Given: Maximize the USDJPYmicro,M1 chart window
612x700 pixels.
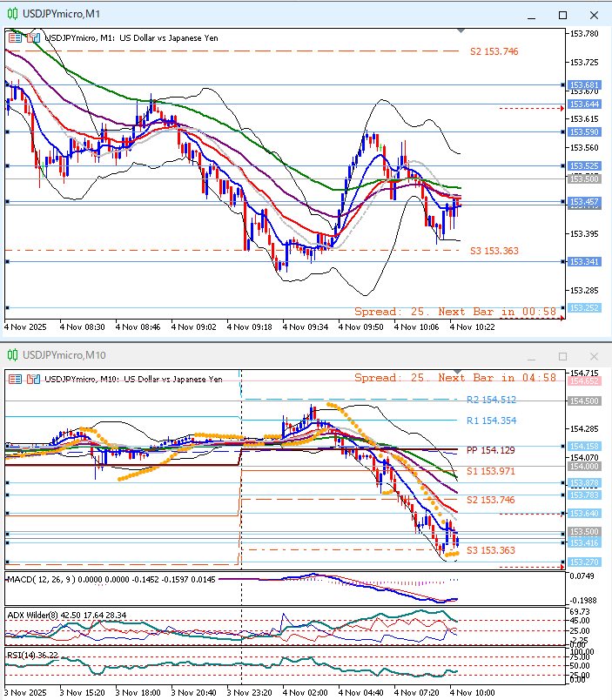Looking at the screenshot, I should point(562,15).
